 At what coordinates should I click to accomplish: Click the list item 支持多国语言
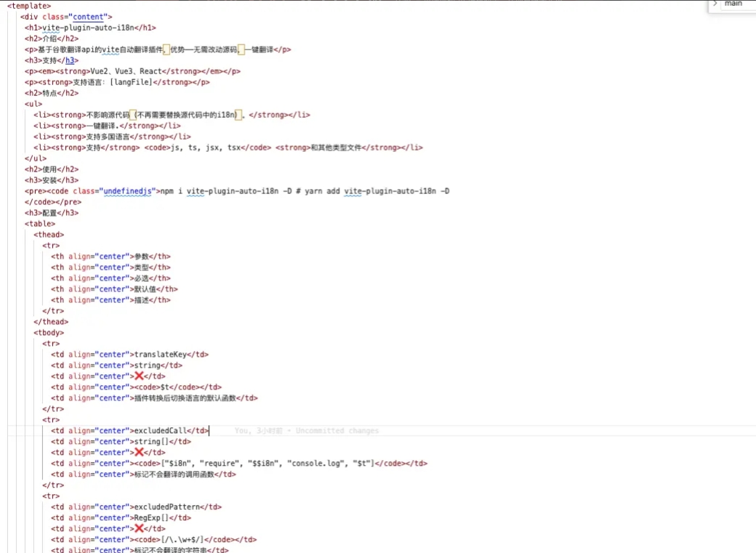112,137
